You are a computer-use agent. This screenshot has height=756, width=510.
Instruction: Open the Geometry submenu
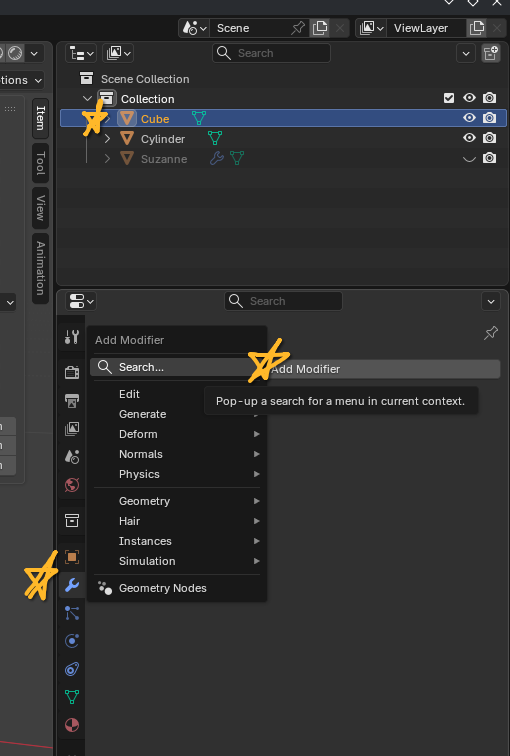pos(177,501)
